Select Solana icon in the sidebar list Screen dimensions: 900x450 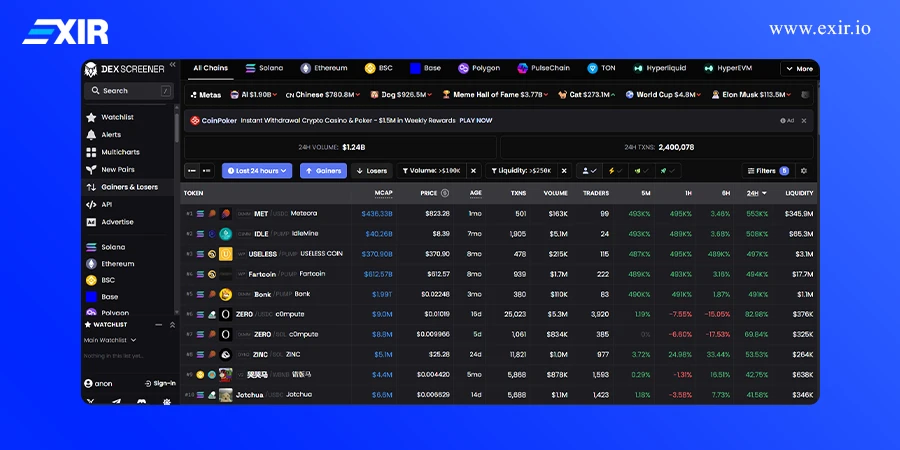tap(91, 247)
